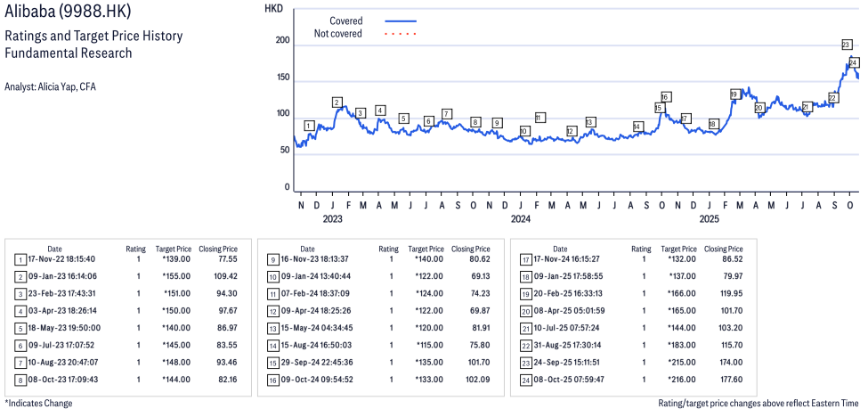Click the row number box for 29-Sep-24

tap(272, 361)
